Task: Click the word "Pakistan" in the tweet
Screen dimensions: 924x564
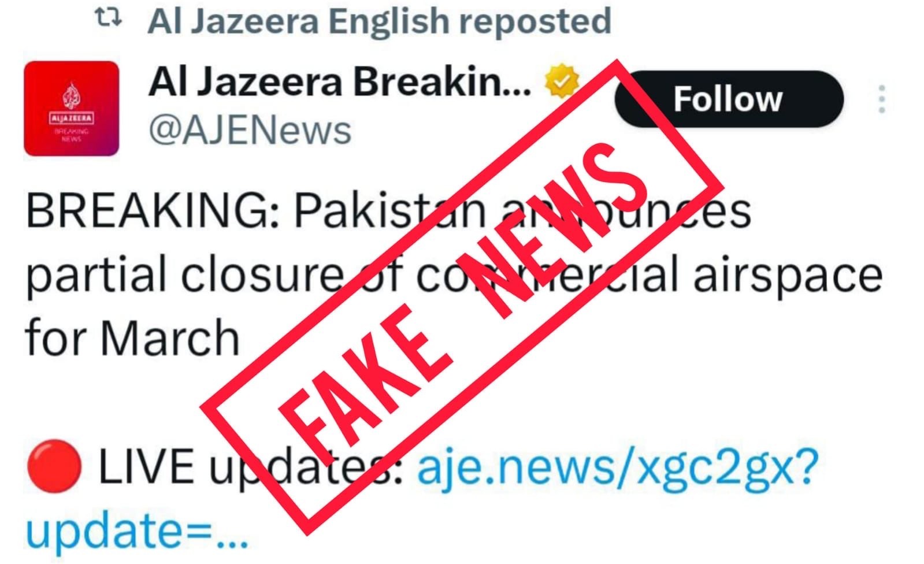Action: pos(391,210)
